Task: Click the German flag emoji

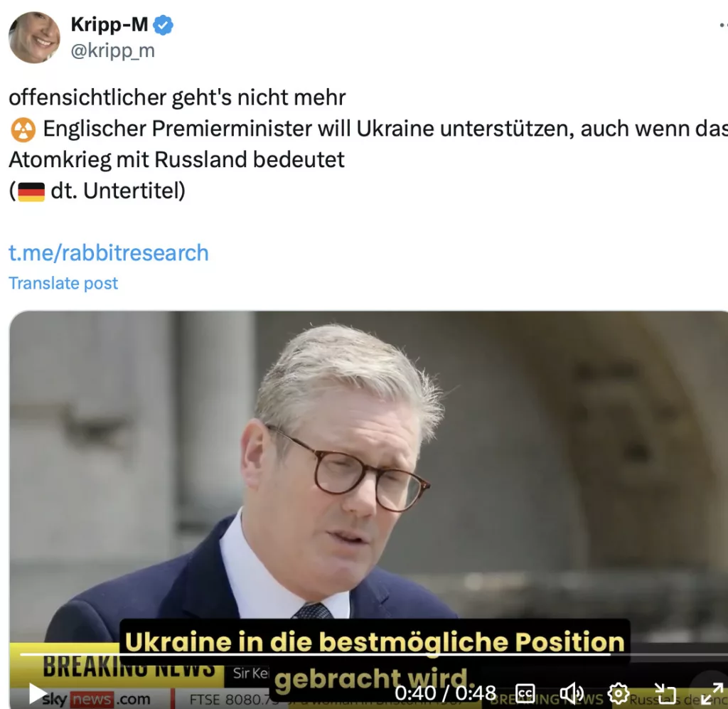Action: [x=31, y=192]
